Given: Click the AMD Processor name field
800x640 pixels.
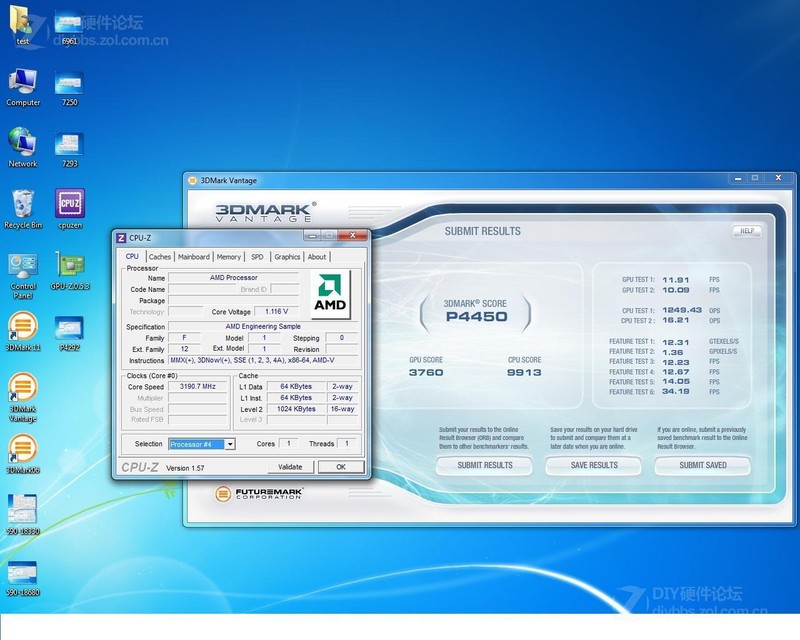Looking at the screenshot, I should click(x=234, y=278).
